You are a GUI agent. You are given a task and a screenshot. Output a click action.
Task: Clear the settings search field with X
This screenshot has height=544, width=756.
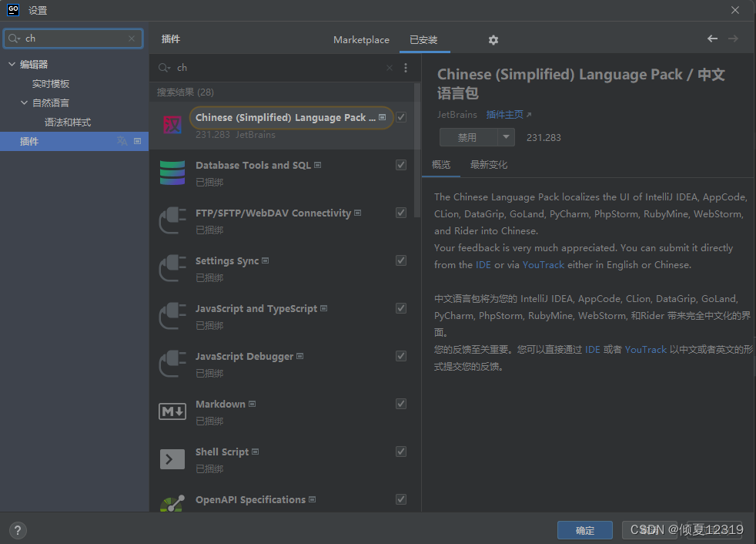tap(132, 39)
